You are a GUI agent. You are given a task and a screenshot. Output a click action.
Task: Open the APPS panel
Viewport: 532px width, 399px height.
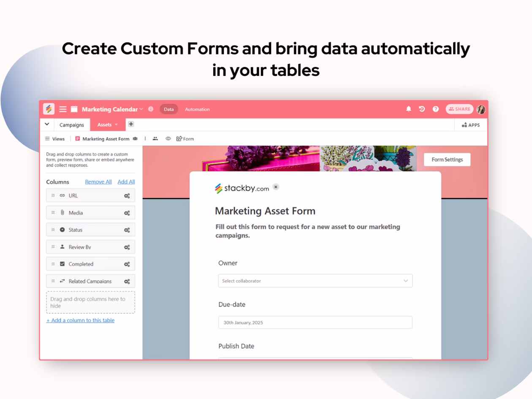pos(471,125)
